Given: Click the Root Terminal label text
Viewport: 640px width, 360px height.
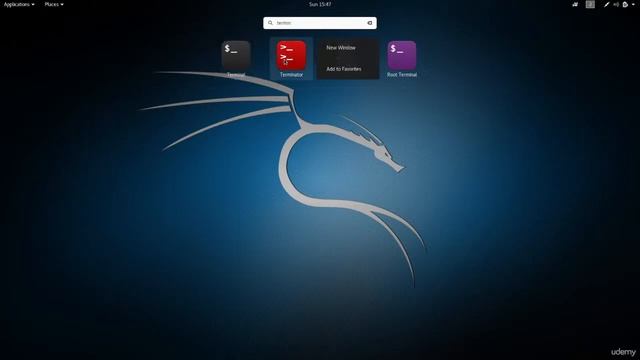Looking at the screenshot, I should (402, 75).
